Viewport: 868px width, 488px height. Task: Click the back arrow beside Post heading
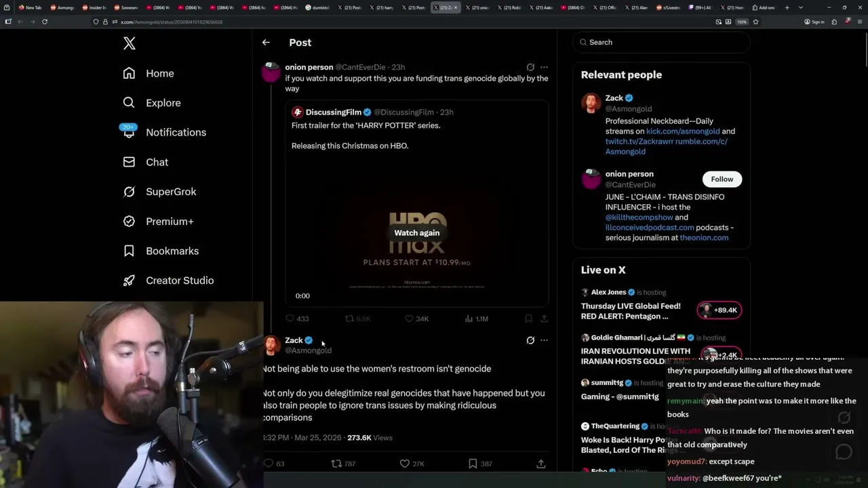pyautogui.click(x=266, y=43)
